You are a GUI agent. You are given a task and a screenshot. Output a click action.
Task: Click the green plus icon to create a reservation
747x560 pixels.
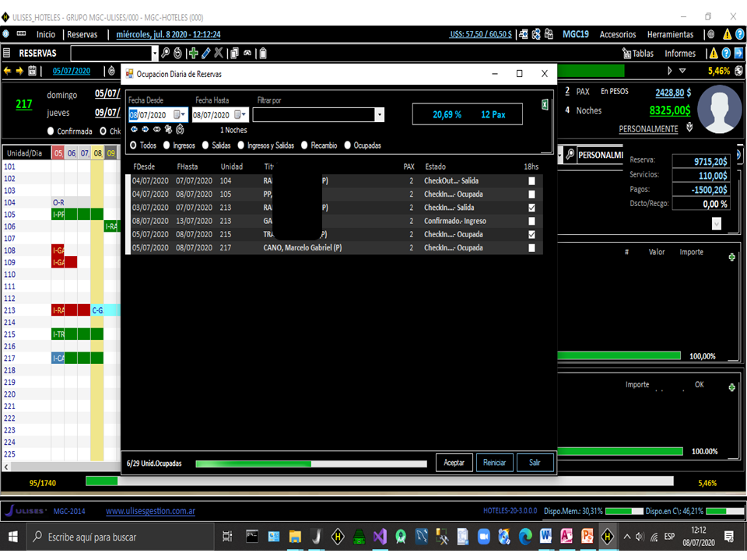coord(193,54)
